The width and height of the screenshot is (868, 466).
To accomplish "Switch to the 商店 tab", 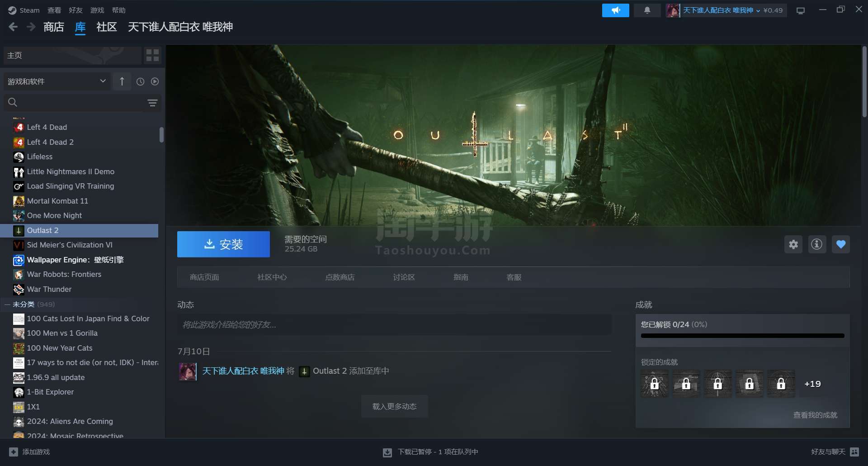I will point(54,27).
